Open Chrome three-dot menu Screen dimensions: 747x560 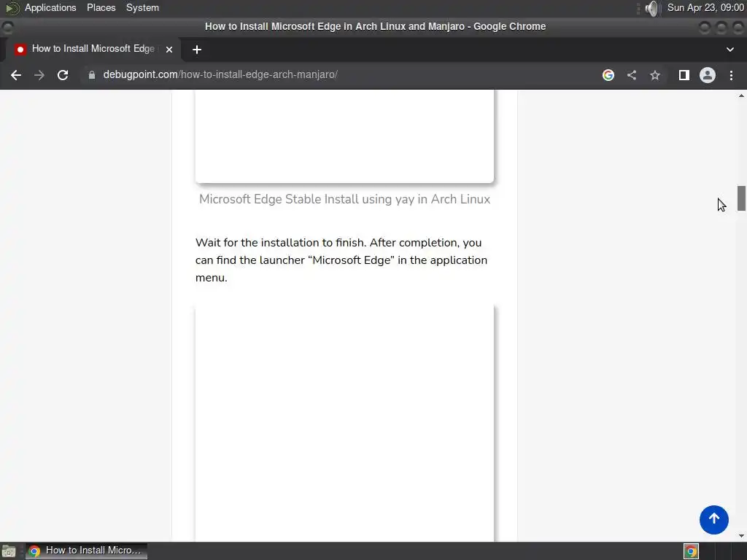coord(731,75)
